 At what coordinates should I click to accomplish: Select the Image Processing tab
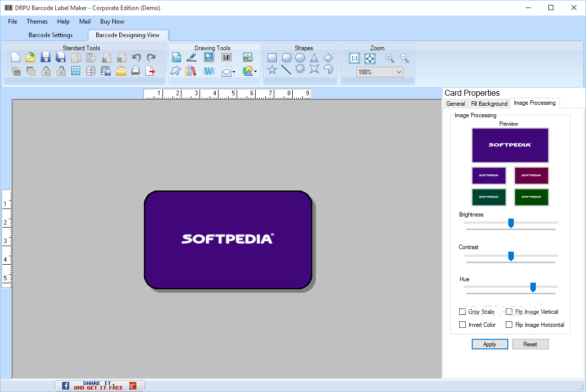(534, 103)
